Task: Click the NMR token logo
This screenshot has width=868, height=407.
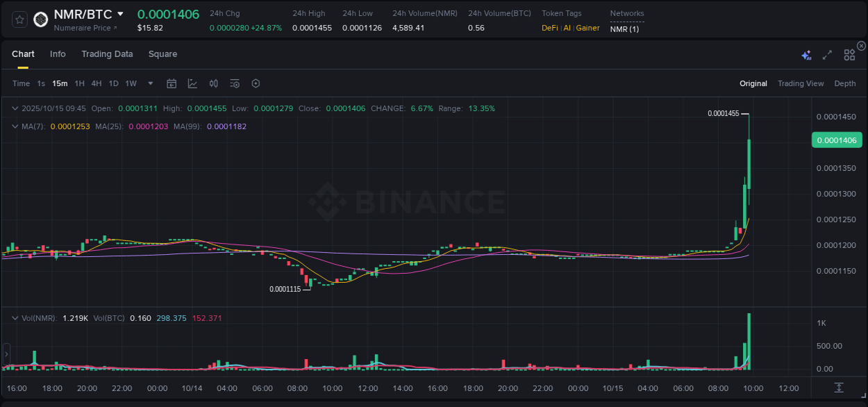Action: click(40, 19)
